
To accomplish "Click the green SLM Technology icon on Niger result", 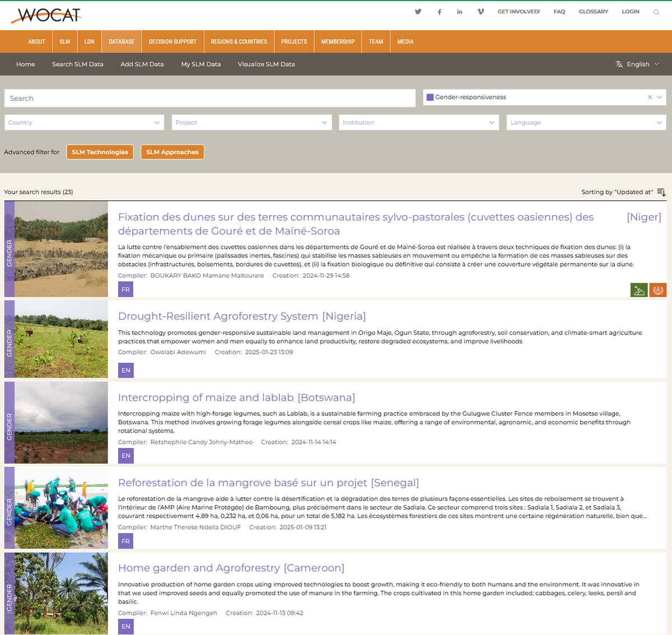I will point(639,290).
